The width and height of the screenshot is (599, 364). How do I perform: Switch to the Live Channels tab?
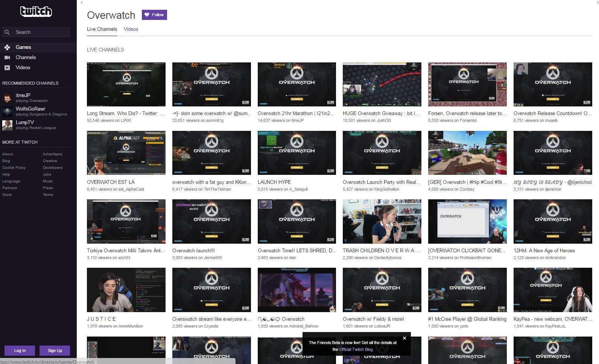pyautogui.click(x=102, y=29)
